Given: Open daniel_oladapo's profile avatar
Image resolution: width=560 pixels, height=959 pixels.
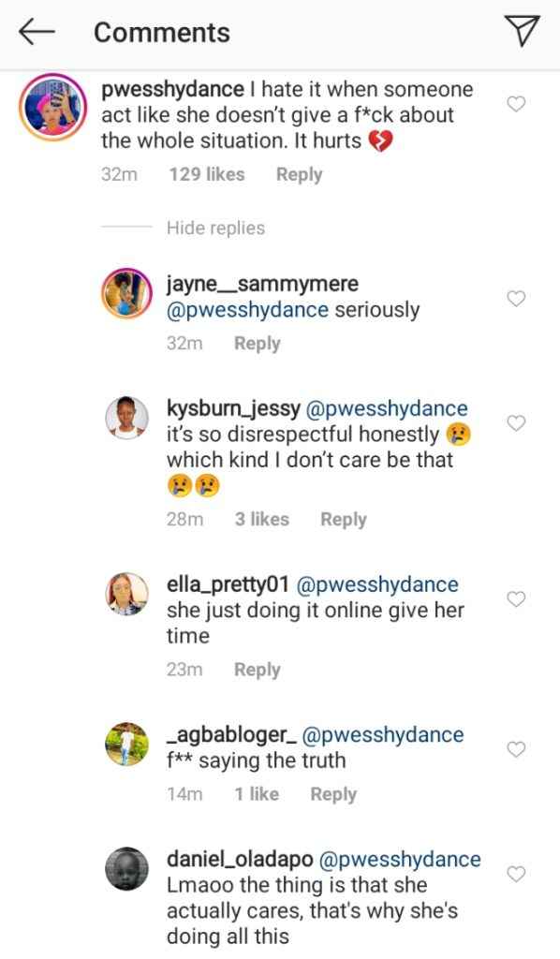Looking at the screenshot, I should (x=126, y=868).
